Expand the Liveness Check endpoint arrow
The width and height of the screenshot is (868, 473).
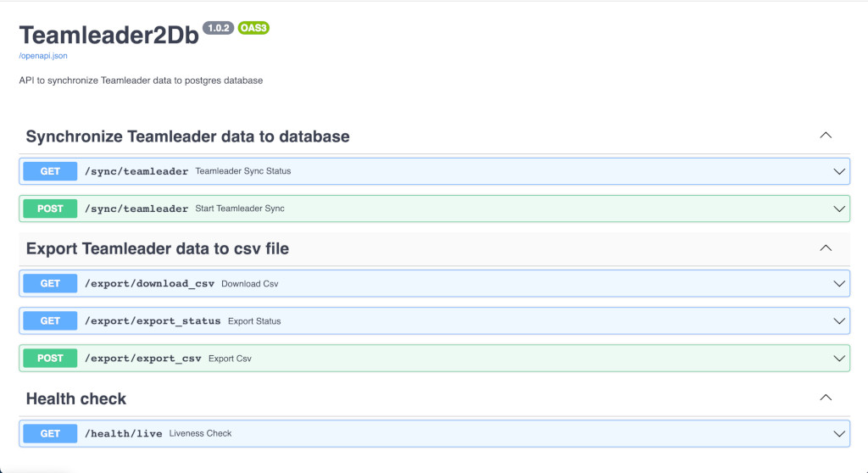coord(839,434)
